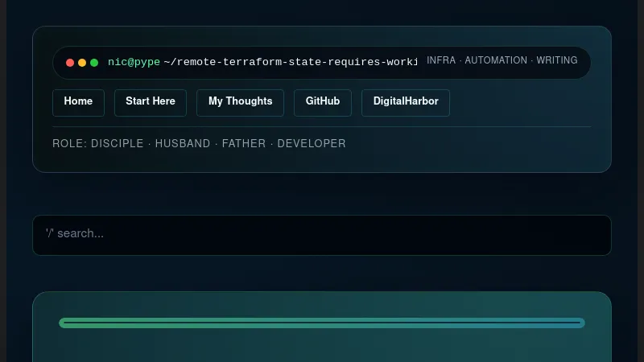Click the nic@pype prompt text
This screenshot has width=644, height=362.
(x=134, y=62)
